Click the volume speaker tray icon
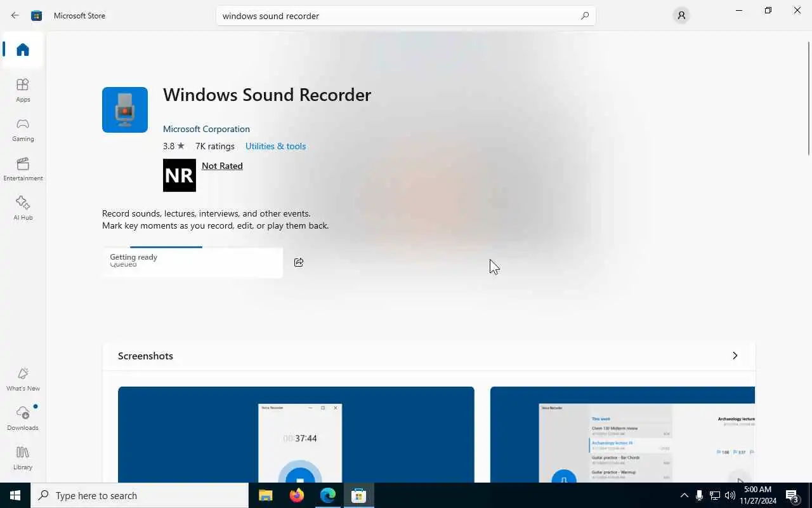Image resolution: width=812 pixels, height=508 pixels. [730, 495]
